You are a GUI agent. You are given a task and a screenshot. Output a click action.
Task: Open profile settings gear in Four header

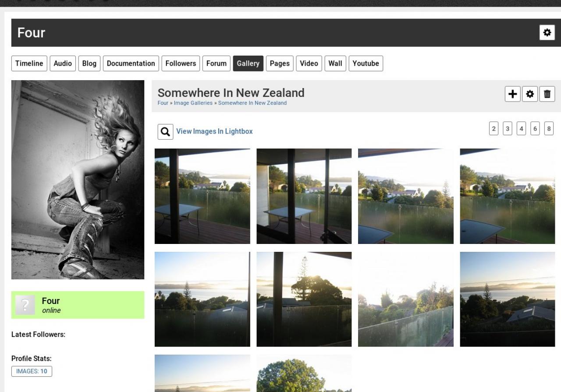coord(547,32)
